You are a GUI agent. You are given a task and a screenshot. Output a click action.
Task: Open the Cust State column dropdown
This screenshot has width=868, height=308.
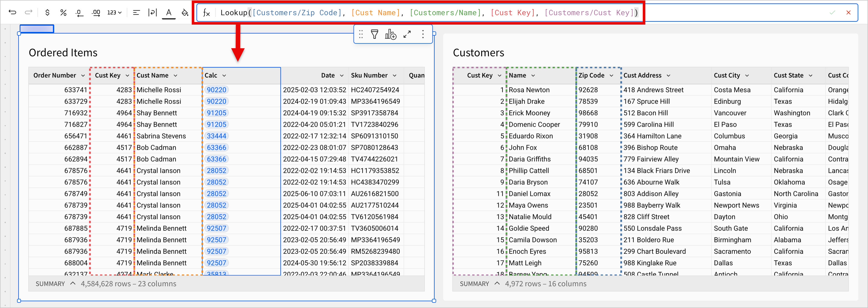(811, 75)
